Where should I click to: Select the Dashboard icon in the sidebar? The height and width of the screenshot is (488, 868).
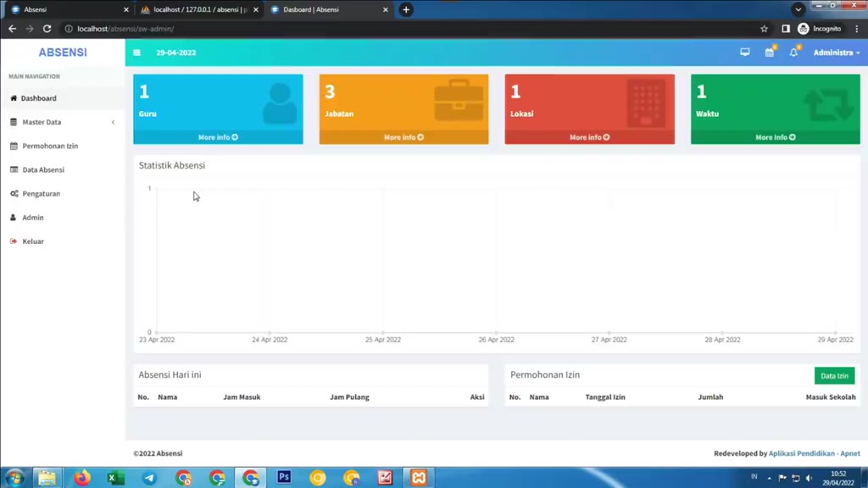click(x=13, y=97)
